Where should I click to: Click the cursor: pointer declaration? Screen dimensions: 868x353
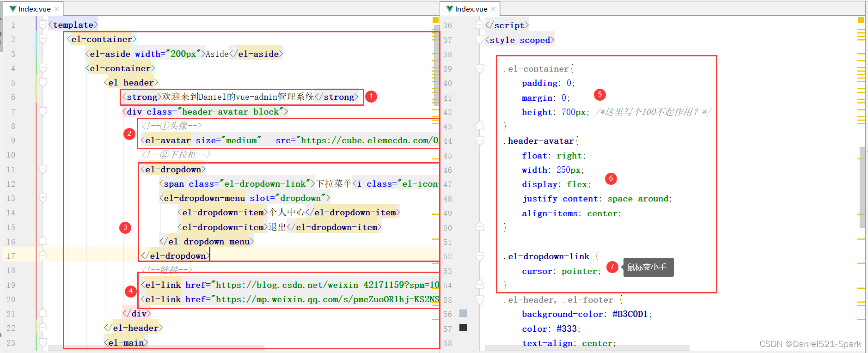562,271
